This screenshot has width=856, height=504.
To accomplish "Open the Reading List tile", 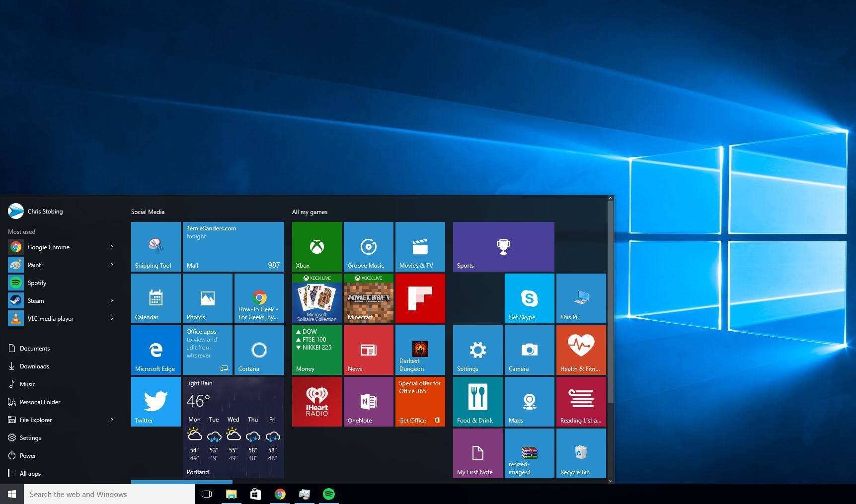I will [x=581, y=402].
